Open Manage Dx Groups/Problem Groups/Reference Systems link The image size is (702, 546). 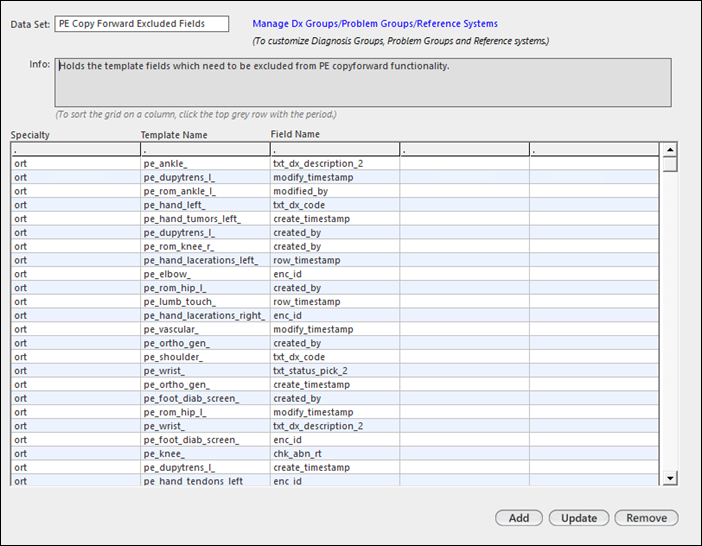tap(375, 24)
